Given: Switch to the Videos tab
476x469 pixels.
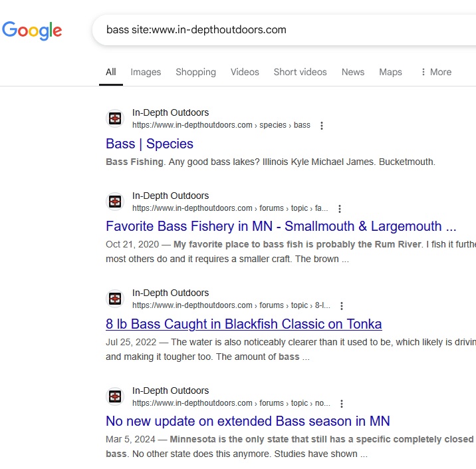Looking at the screenshot, I should 245,72.
